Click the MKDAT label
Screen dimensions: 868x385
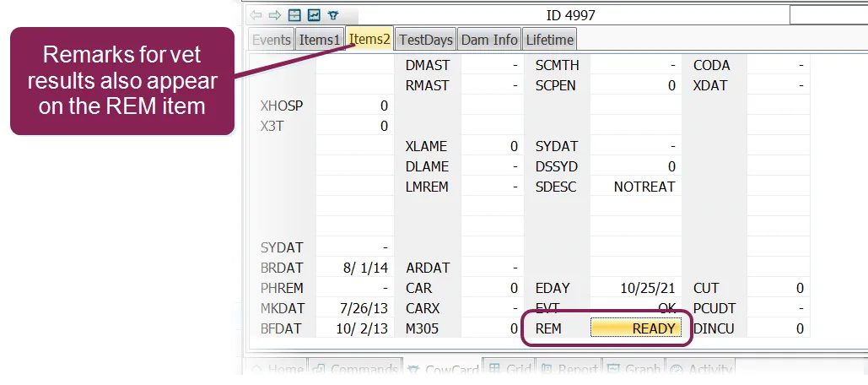283,308
